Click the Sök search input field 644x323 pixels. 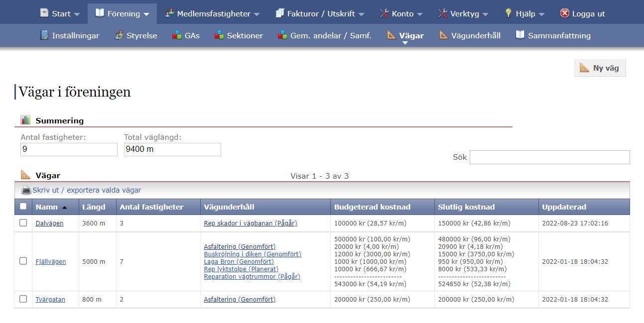coord(549,157)
